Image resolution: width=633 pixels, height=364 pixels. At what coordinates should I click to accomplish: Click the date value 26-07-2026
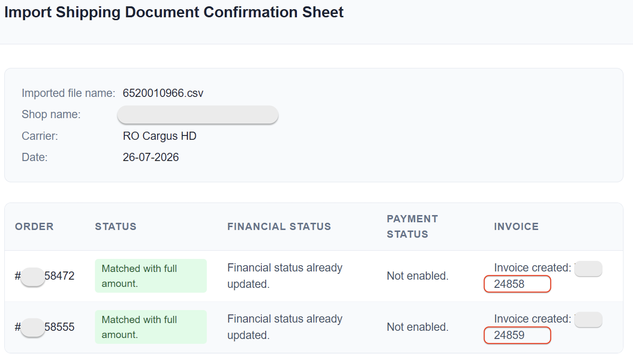coord(151,157)
